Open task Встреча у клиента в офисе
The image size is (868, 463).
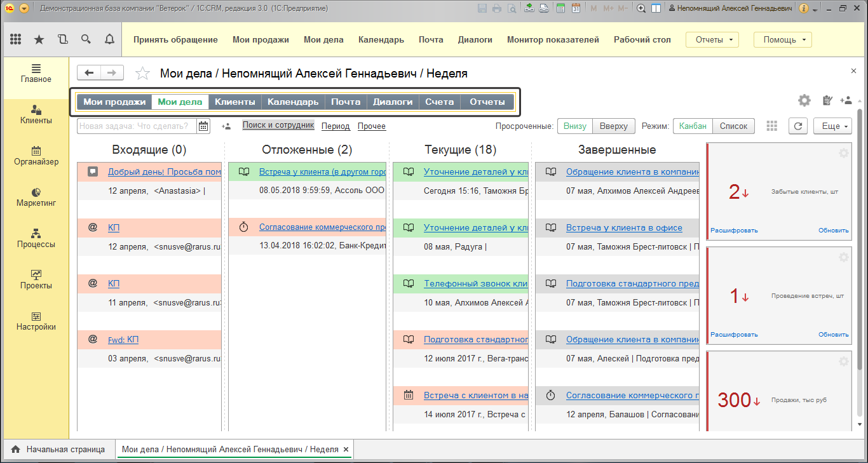click(624, 228)
